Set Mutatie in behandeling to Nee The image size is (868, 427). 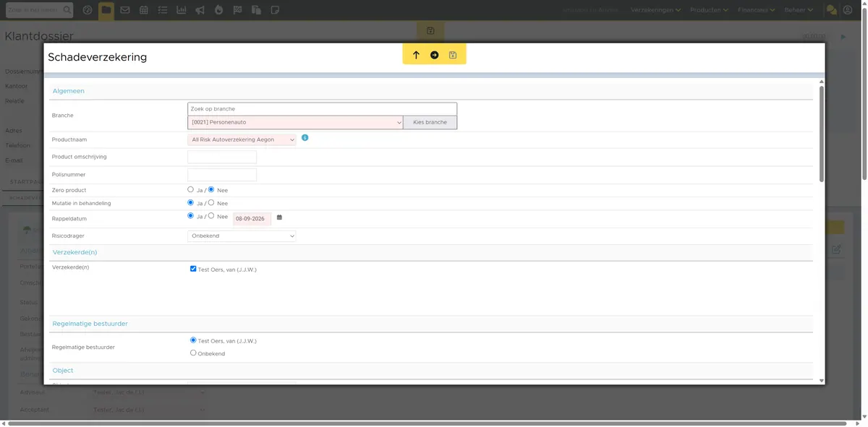pos(211,203)
